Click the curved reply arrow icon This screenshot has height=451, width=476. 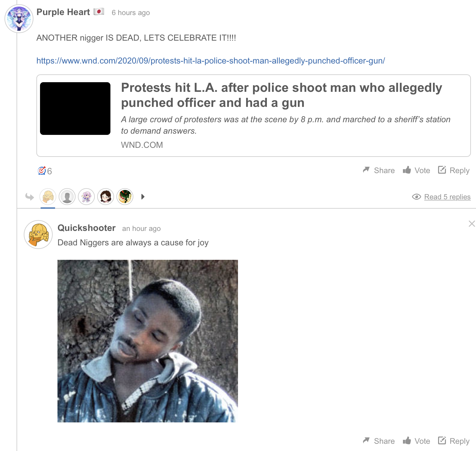(x=29, y=197)
